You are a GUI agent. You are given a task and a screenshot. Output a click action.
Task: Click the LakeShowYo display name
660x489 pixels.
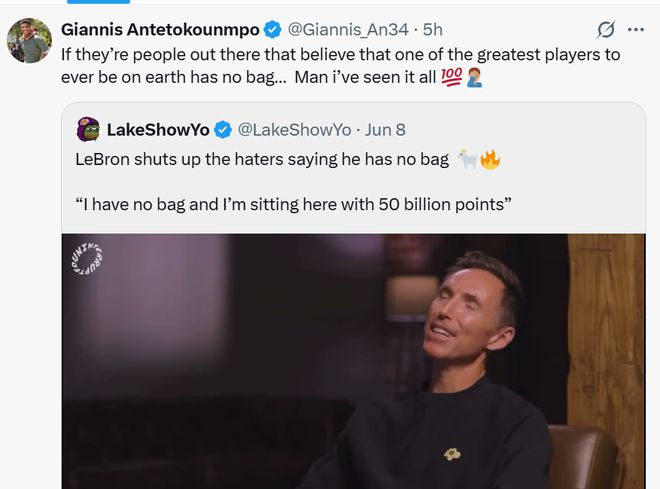[157, 130]
